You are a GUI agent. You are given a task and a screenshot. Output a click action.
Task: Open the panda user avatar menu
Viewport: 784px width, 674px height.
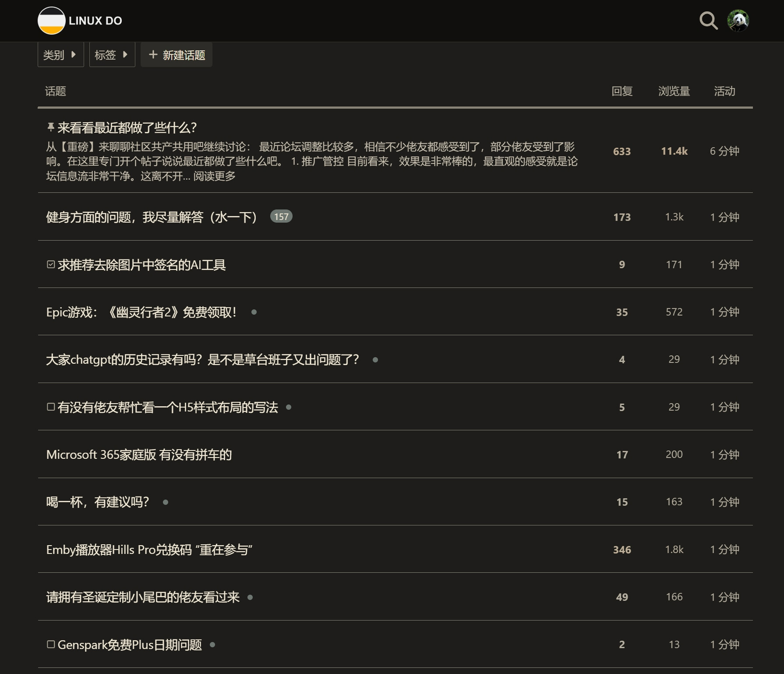(x=738, y=21)
